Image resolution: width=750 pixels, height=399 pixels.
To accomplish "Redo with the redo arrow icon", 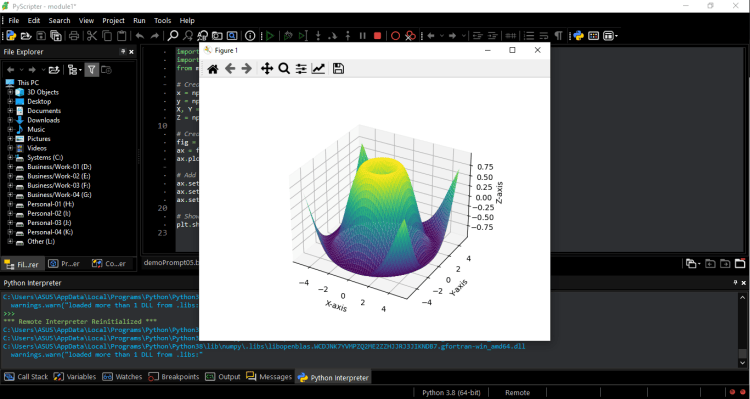I will click(155, 35).
